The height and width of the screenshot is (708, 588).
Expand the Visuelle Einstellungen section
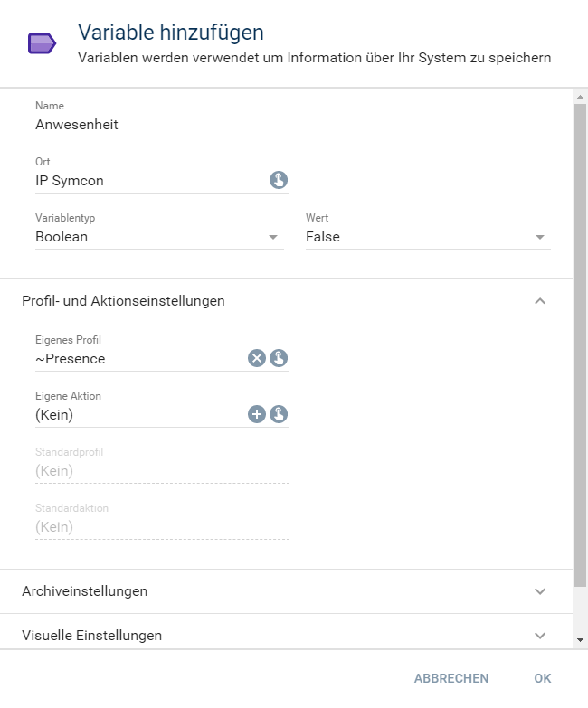point(540,636)
